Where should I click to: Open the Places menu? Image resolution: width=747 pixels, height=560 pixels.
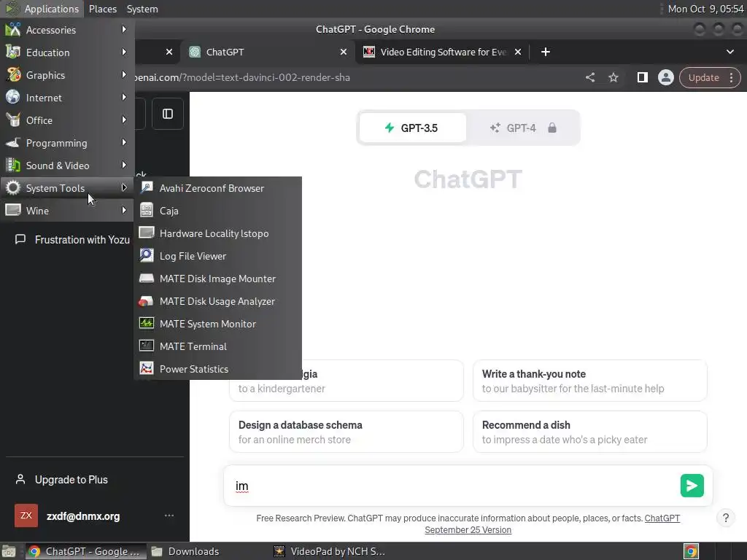click(x=102, y=9)
